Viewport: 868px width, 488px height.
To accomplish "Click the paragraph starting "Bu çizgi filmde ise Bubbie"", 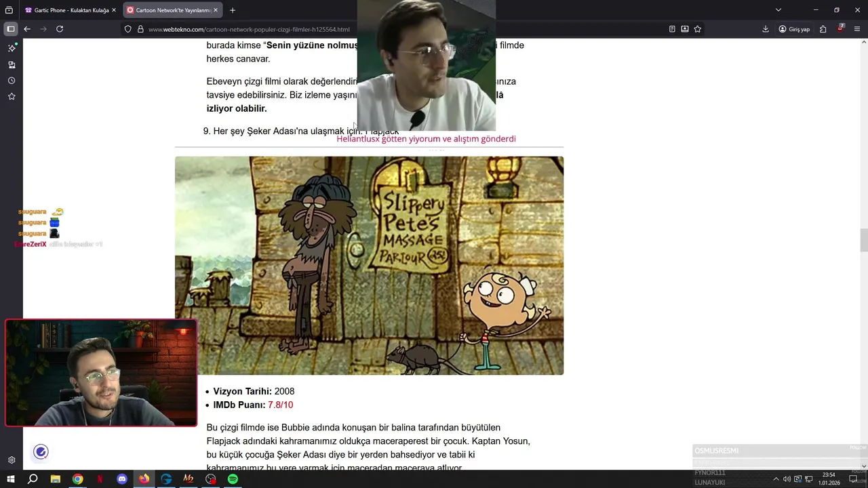I will pos(368,448).
